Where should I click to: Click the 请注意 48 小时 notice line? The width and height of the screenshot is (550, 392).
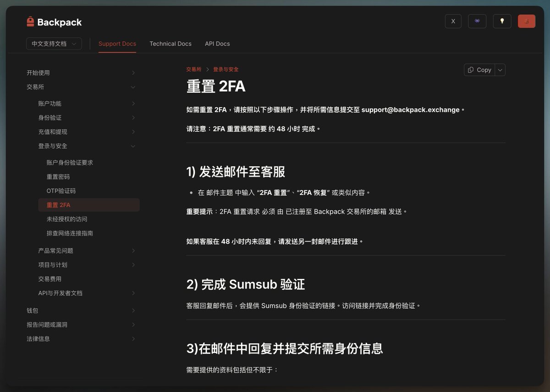[253, 129]
